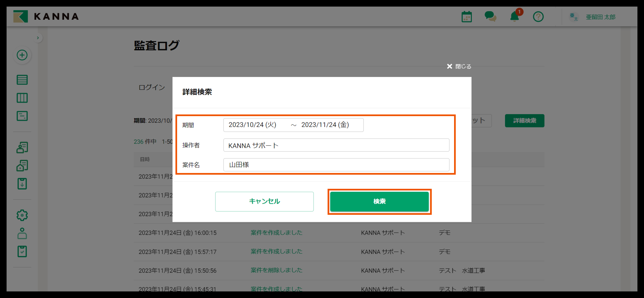Click the 日時 column header
The image size is (644, 298).
tap(145, 159)
